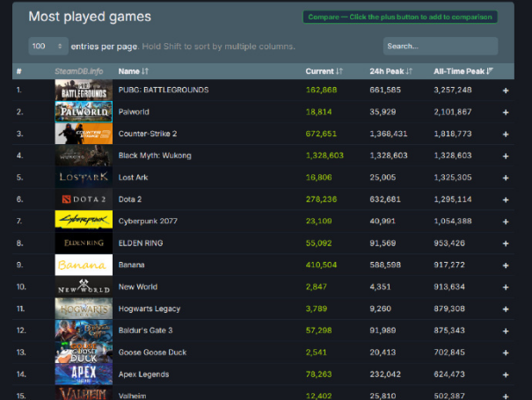
Task: Open the Counter-Strike 2 name link
Action: click(148, 134)
